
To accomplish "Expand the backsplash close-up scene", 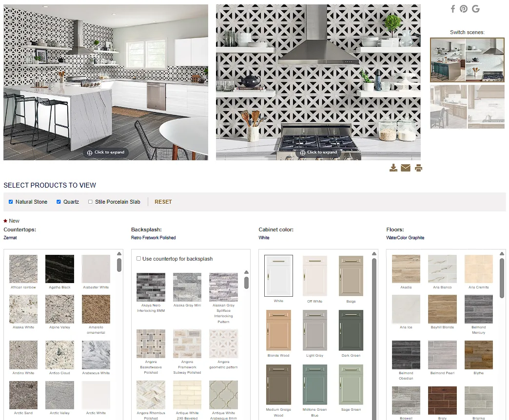I will pyautogui.click(x=318, y=152).
